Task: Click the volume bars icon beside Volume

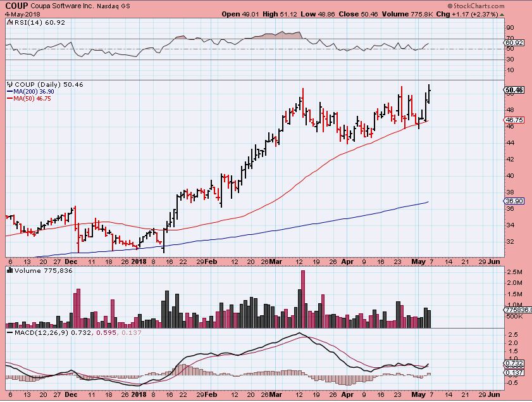Action: click(10, 270)
